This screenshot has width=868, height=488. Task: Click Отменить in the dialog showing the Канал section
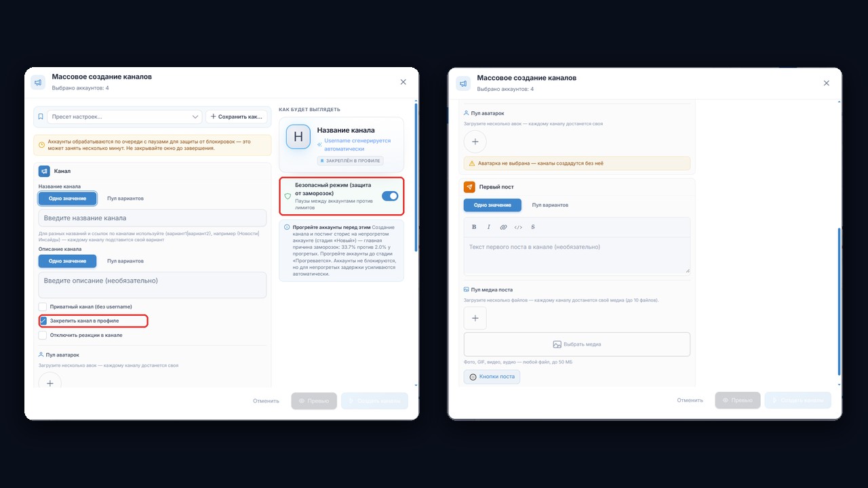coord(266,401)
